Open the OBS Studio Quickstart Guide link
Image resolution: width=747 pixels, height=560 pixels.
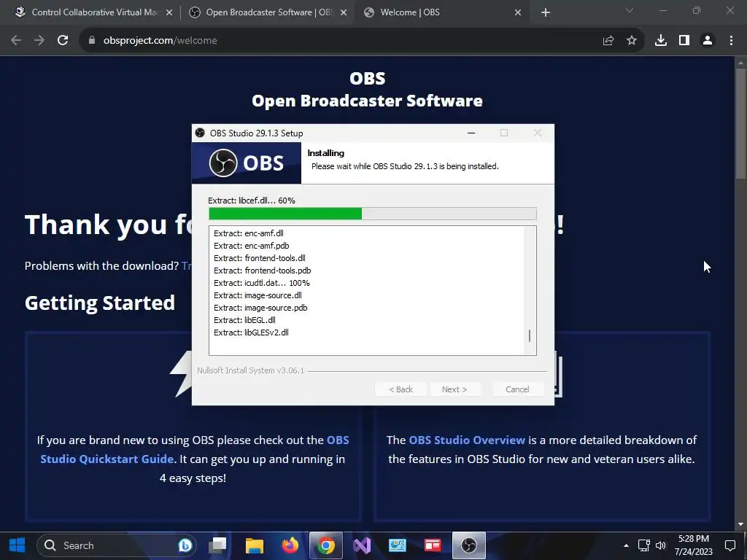coord(194,449)
